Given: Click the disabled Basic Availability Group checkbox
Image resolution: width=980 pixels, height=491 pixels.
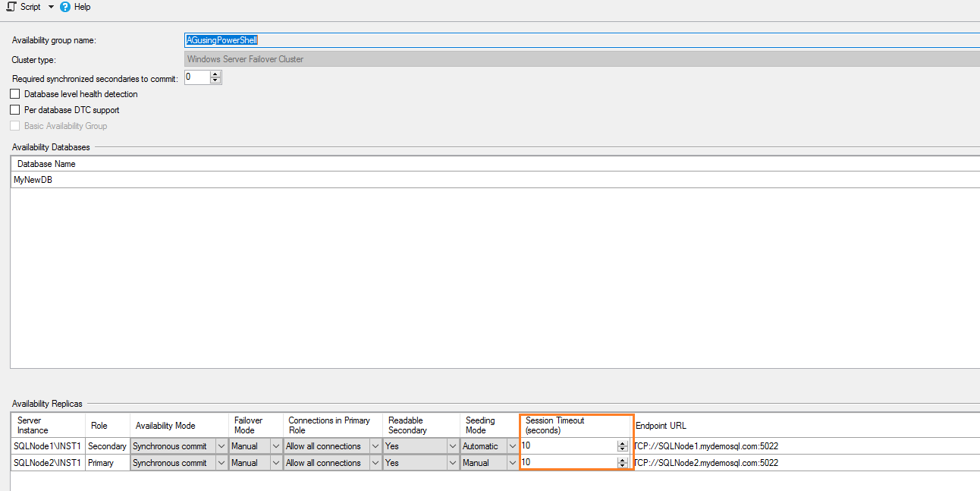Looking at the screenshot, I should tap(14, 125).
